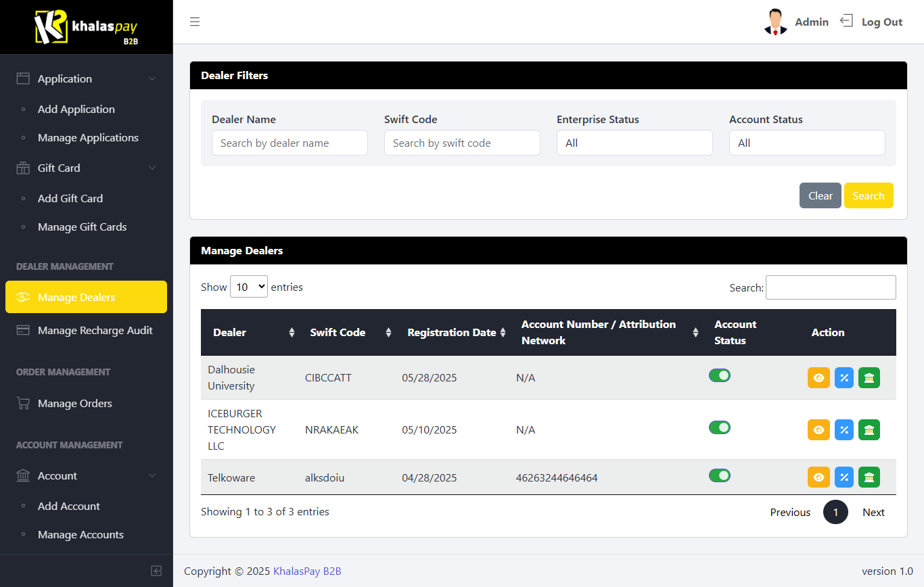Change the Show entries count dropdown

pos(249,287)
